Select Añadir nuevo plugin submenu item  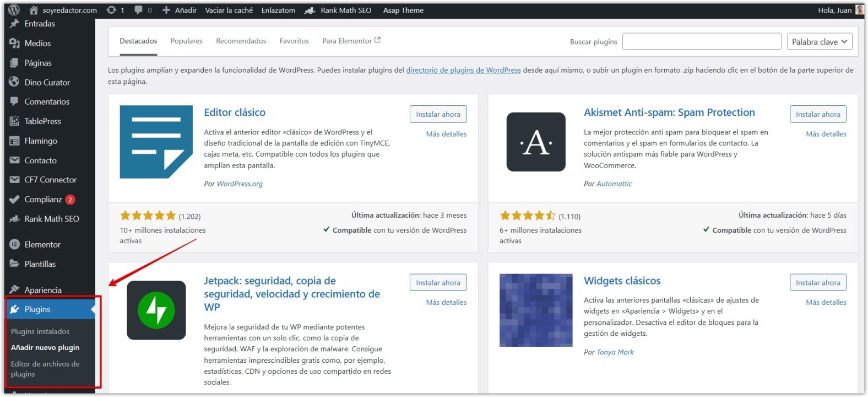[45, 347]
